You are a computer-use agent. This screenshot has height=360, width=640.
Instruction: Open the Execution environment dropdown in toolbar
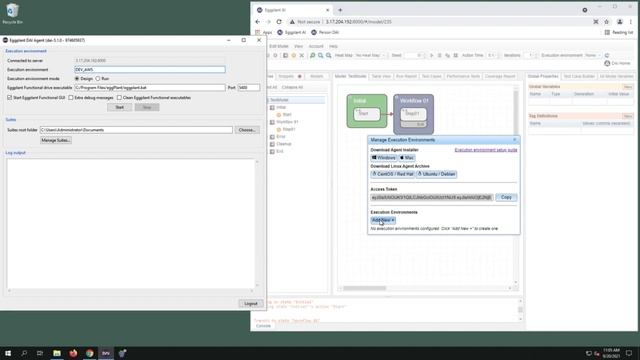592,56
